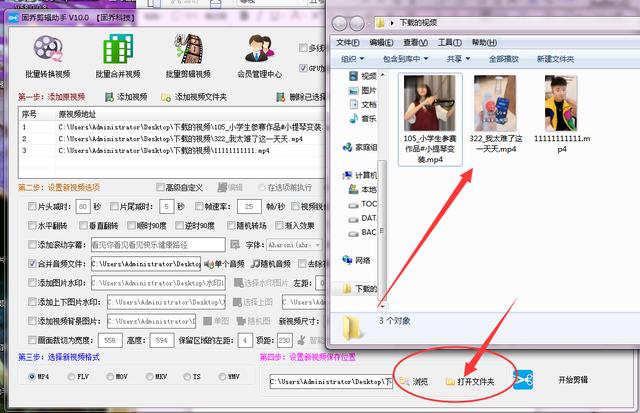The width and height of the screenshot is (640, 413).
Task: Expand 包含到库中 dropdown
Action: click(405, 59)
